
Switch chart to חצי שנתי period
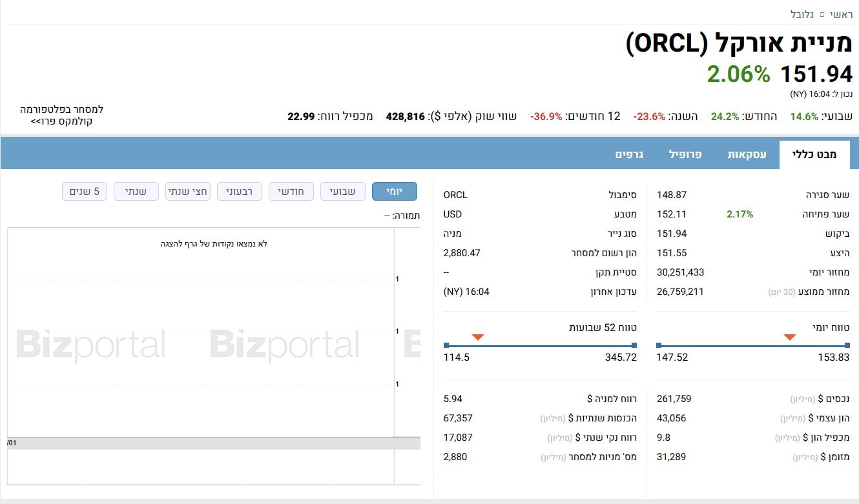[x=188, y=192]
